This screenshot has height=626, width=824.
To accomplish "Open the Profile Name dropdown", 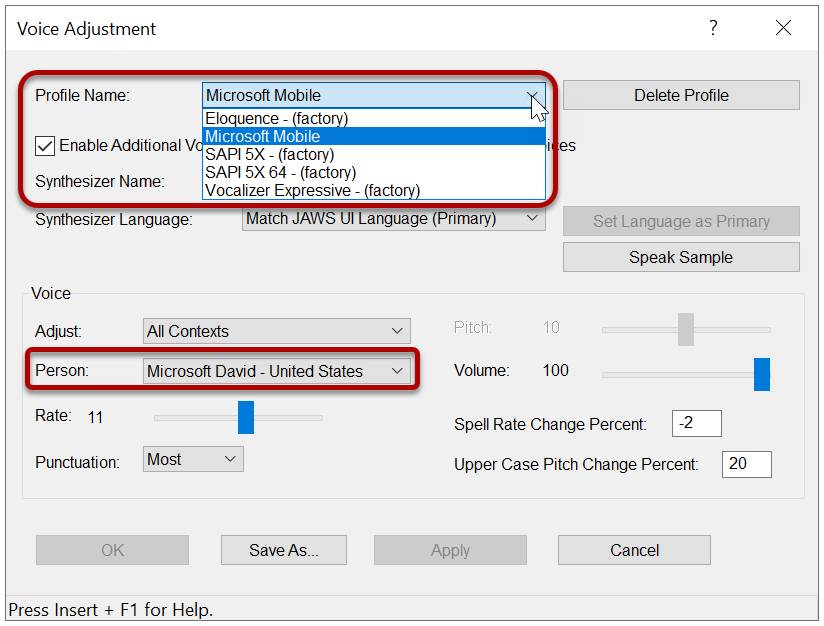I will [533, 95].
